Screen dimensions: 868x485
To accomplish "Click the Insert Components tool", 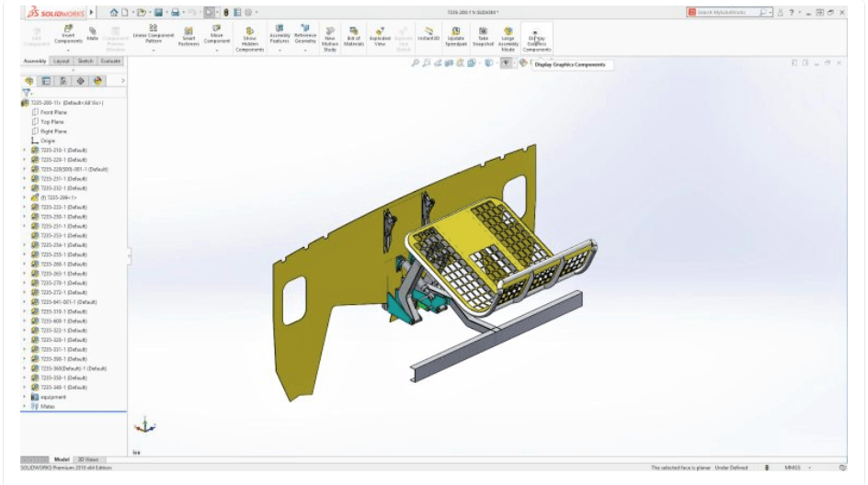I will [68, 35].
